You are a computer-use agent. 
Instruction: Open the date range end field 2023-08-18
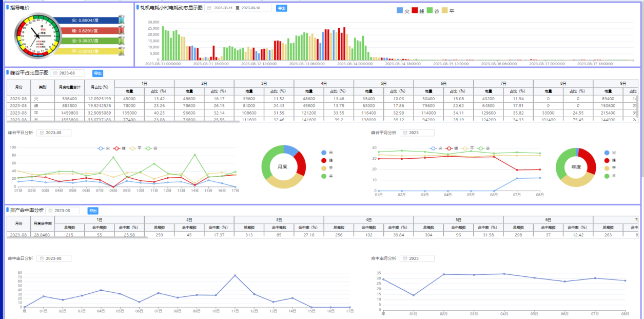point(250,8)
